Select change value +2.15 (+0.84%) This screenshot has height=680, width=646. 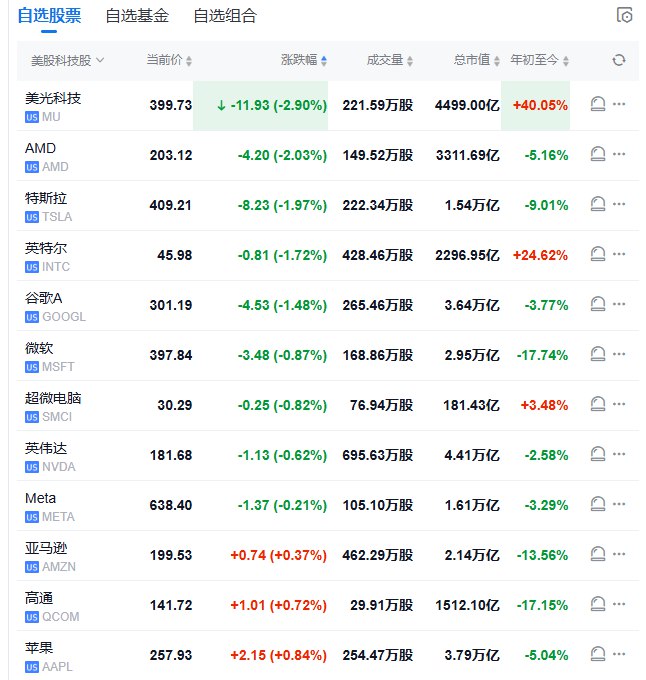(278, 655)
